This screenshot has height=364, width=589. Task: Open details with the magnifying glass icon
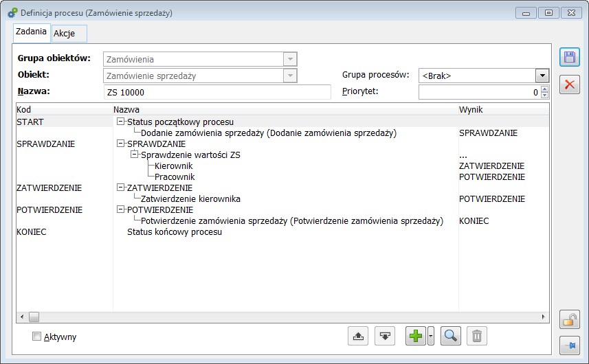pos(450,336)
